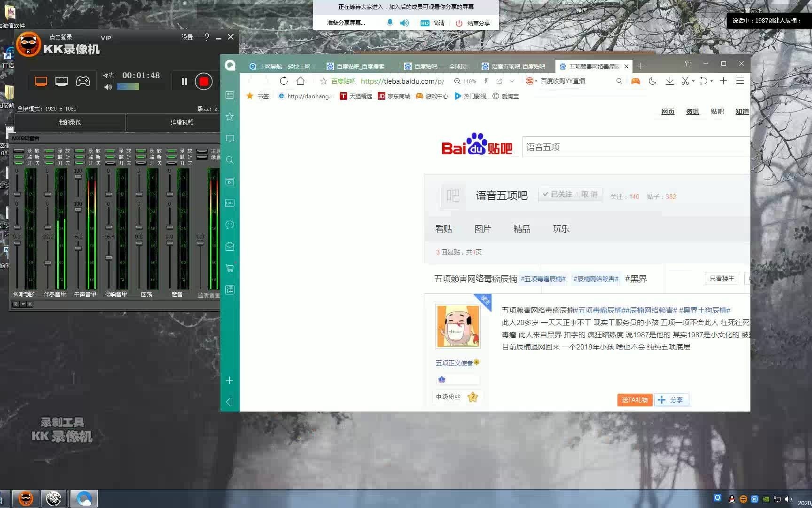The width and height of the screenshot is (812, 508).
Task: Stop the KK recording with red button
Action: point(203,82)
